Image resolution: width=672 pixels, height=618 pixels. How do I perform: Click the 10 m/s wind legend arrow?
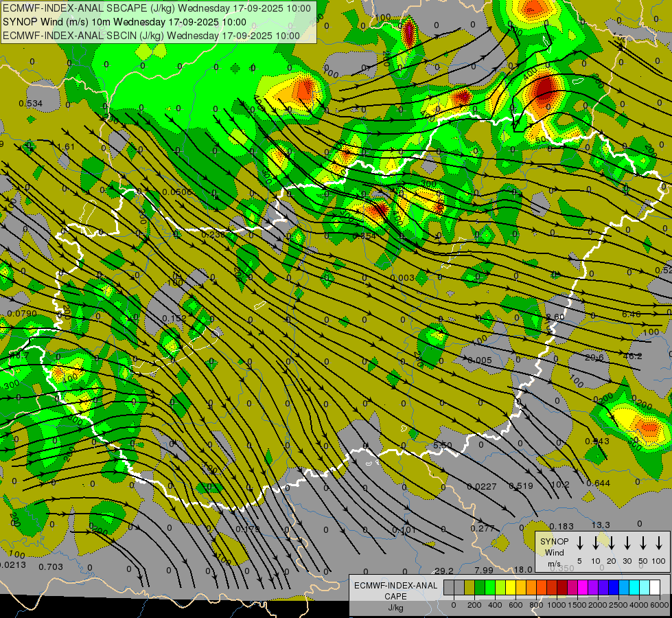click(595, 543)
